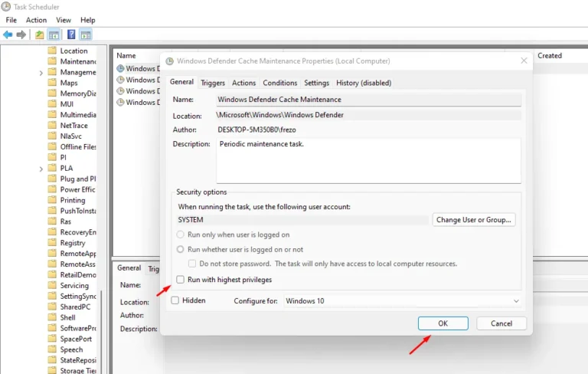Select the NlaSvc folder in tree
588x374 pixels.
tap(70, 136)
